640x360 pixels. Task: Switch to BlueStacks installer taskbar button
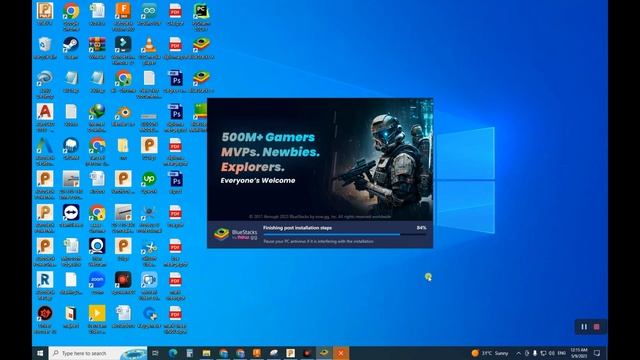click(324, 353)
